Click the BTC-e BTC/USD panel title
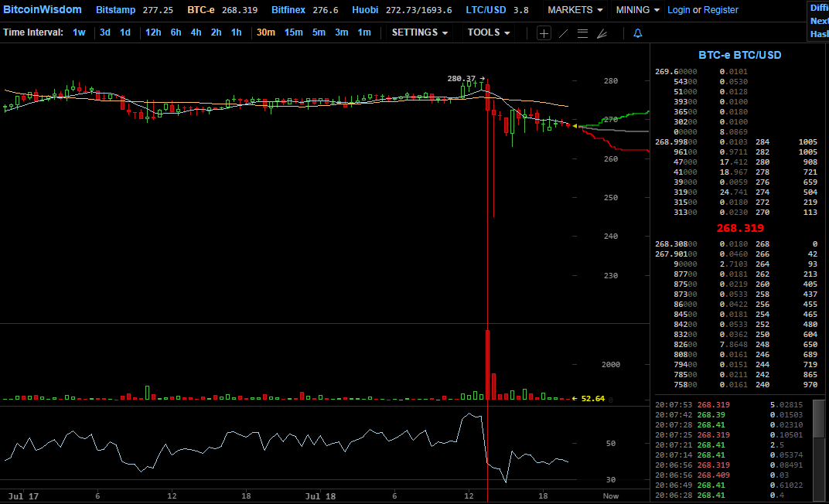 point(739,55)
